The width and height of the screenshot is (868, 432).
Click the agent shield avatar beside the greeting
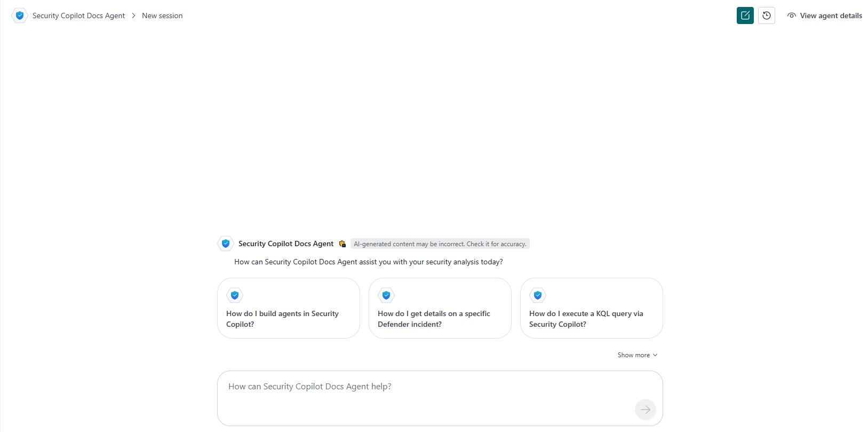226,244
